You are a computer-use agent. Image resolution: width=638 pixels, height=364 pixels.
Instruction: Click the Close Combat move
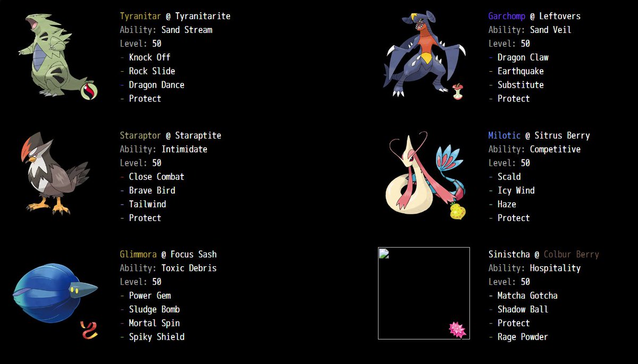[156, 177]
